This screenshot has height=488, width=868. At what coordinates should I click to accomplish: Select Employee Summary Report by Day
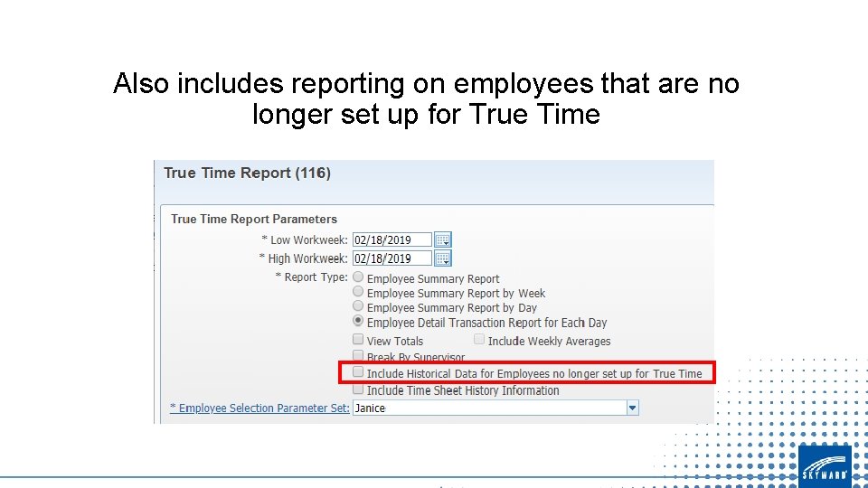click(x=358, y=306)
